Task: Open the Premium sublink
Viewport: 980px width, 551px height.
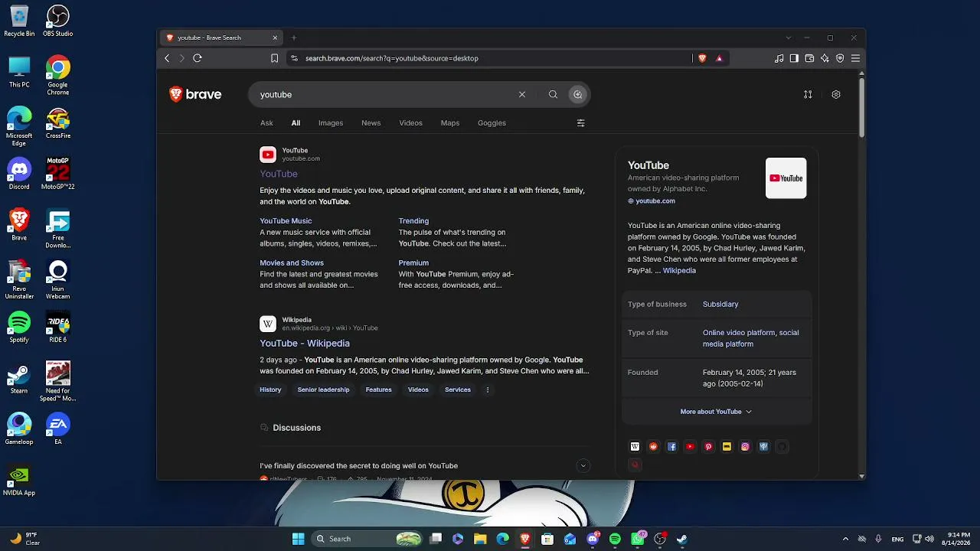Action: (x=413, y=263)
